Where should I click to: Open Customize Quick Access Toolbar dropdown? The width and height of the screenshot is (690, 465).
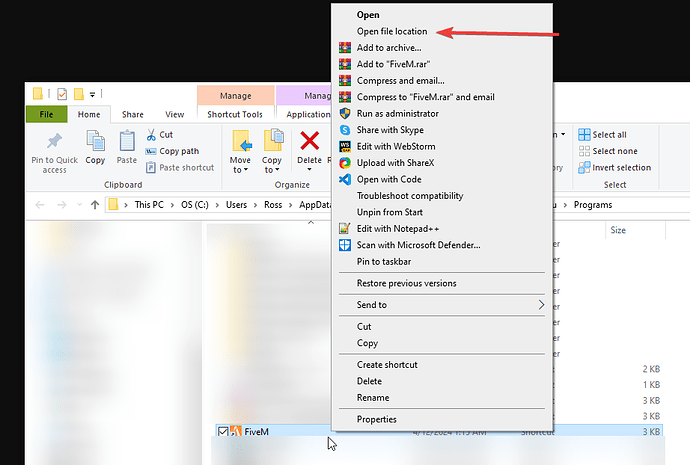point(92,94)
